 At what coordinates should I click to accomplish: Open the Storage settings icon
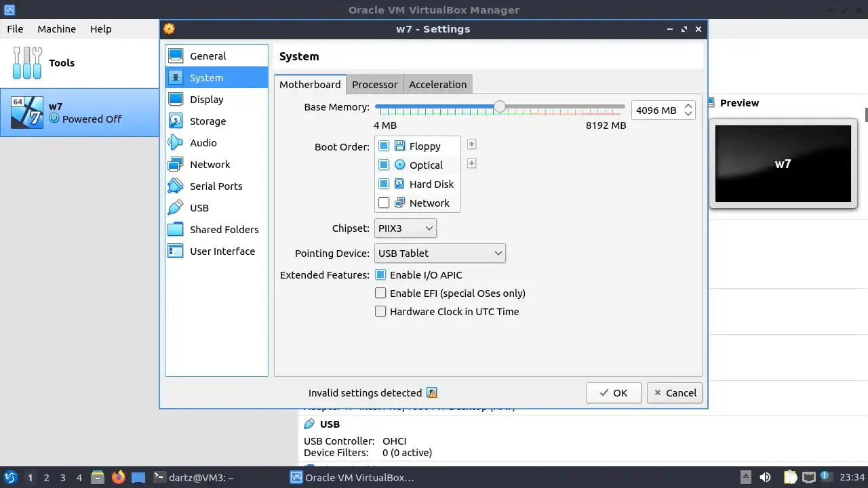click(x=176, y=121)
